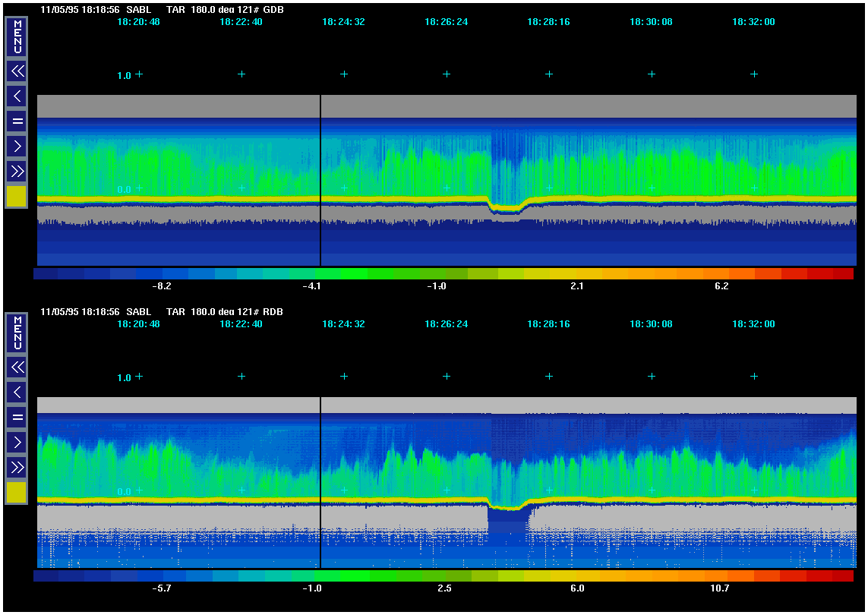Viewport: 868px width, 615px height.
Task: Click the yellow square in the GDB panel sidebar
Action: point(17,197)
